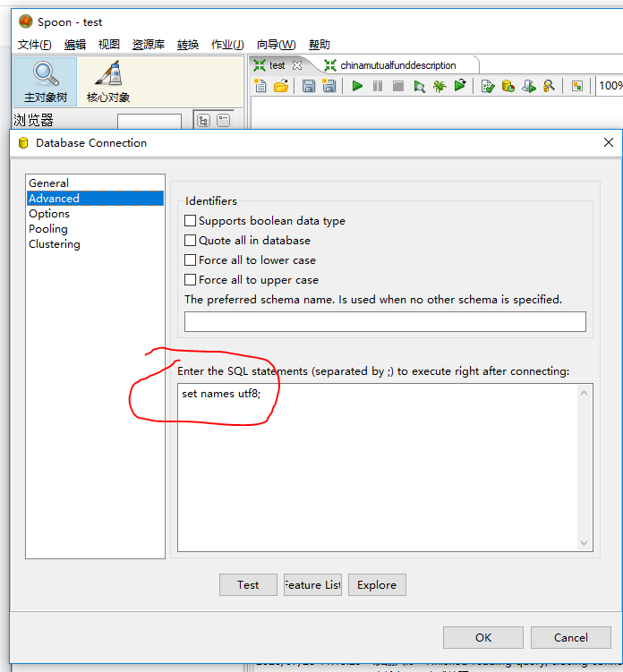
Task: Collapse all tree nodes icon in browser panel
Action: click(224, 121)
